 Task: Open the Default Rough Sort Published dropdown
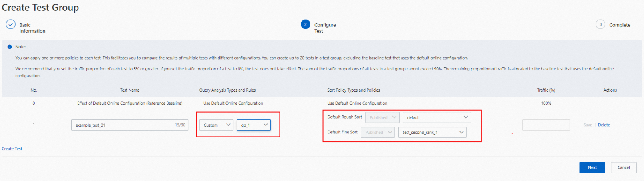pos(382,117)
